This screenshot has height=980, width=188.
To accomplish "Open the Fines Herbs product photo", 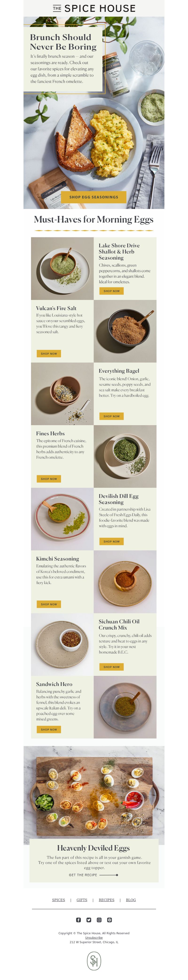I will 125,457.
